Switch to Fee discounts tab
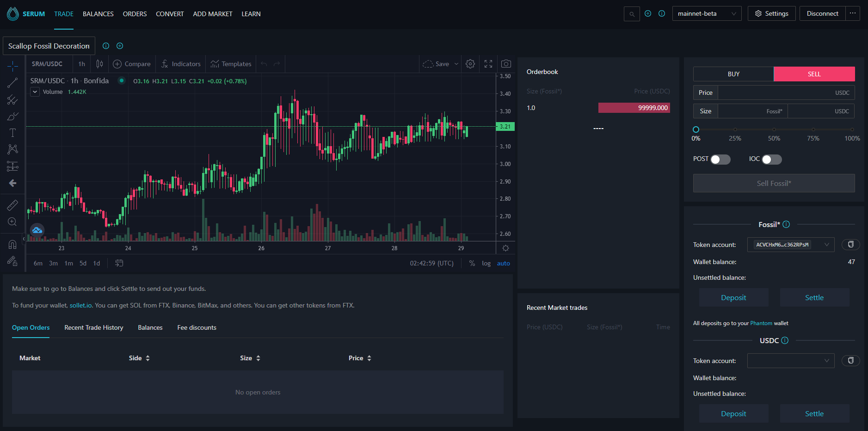 (197, 327)
